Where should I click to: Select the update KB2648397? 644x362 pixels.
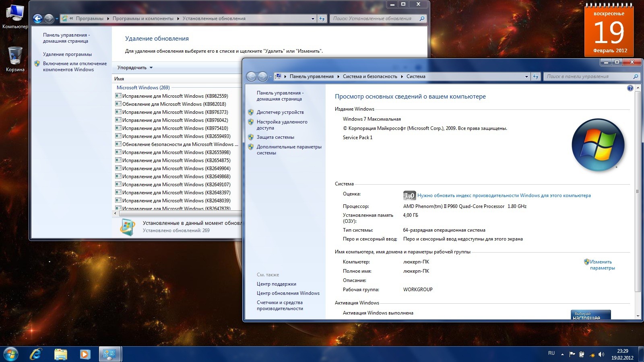pos(176,193)
